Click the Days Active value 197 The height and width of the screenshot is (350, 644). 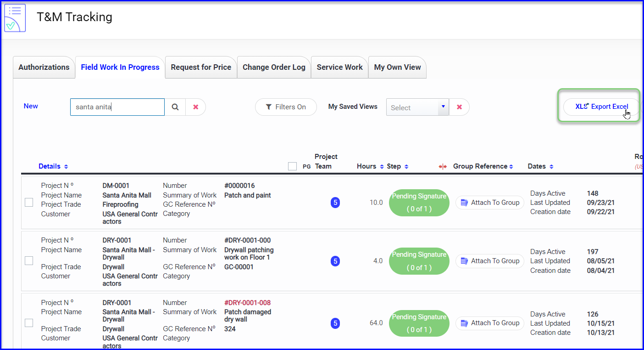(x=593, y=252)
